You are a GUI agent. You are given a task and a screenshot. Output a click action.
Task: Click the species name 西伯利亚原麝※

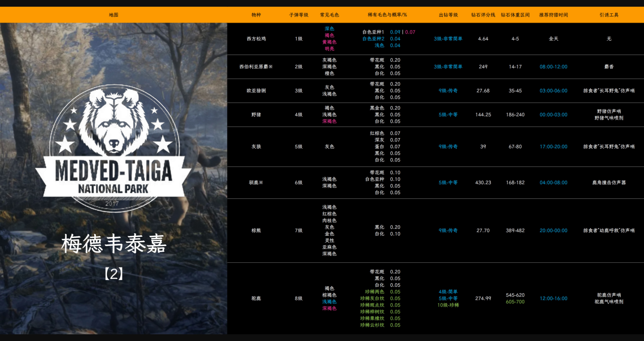pyautogui.click(x=256, y=67)
